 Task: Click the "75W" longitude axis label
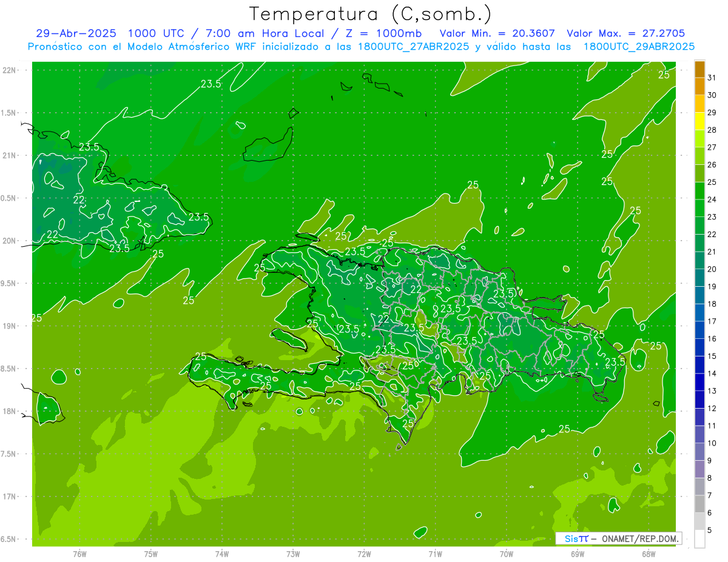point(150,554)
